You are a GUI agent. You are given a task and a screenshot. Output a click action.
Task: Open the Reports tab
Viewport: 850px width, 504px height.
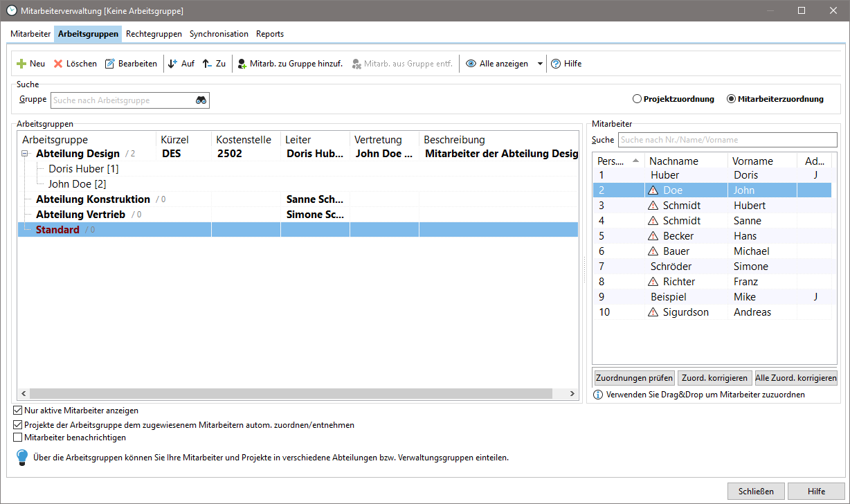(x=269, y=34)
